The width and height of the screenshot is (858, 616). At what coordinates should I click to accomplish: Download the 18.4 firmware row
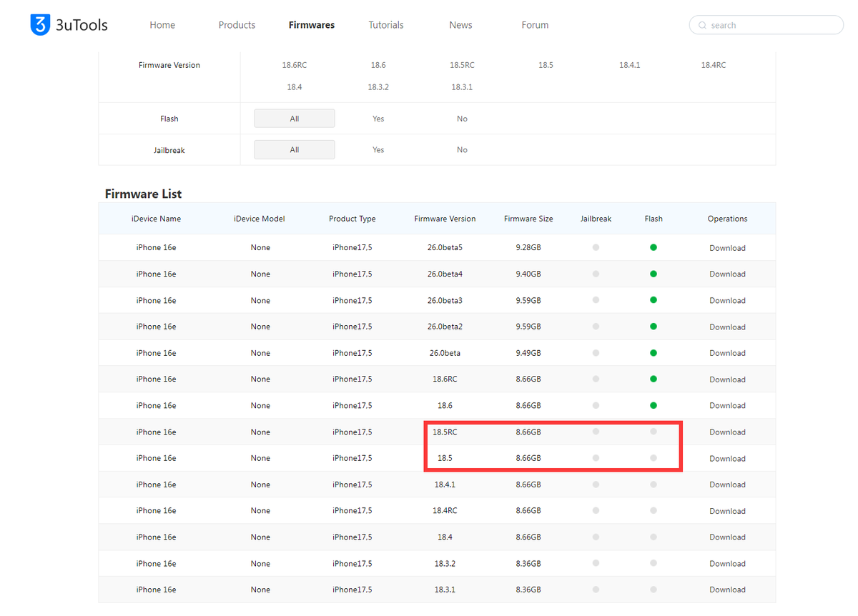coord(727,537)
